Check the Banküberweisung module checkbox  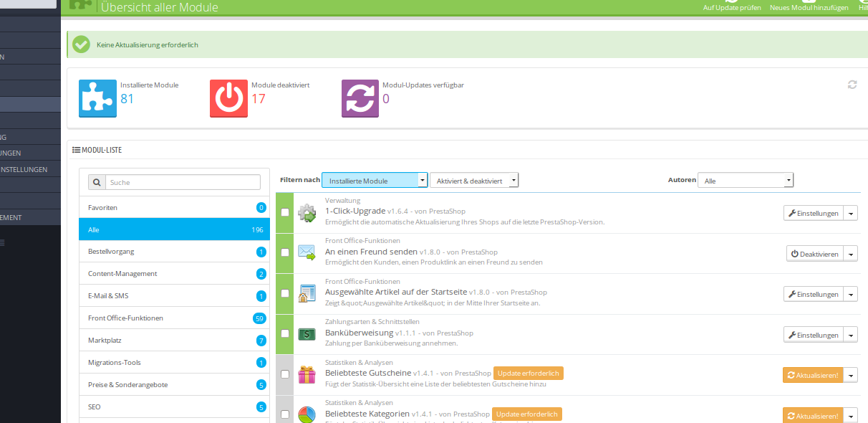285,333
